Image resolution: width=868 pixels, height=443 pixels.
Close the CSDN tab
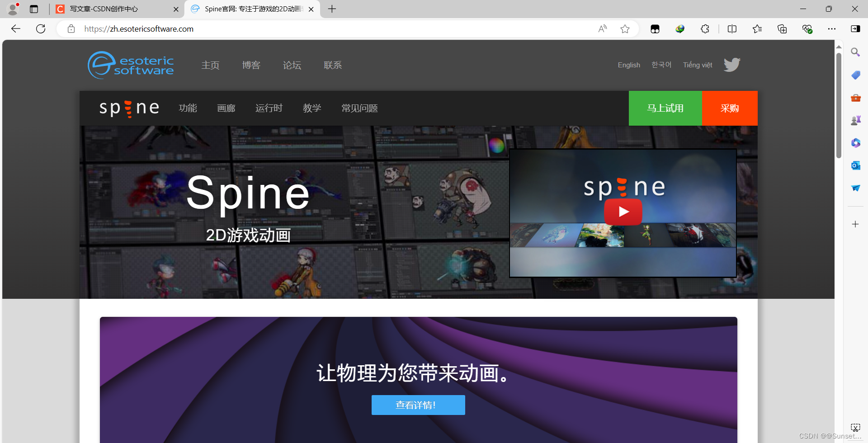(x=176, y=9)
